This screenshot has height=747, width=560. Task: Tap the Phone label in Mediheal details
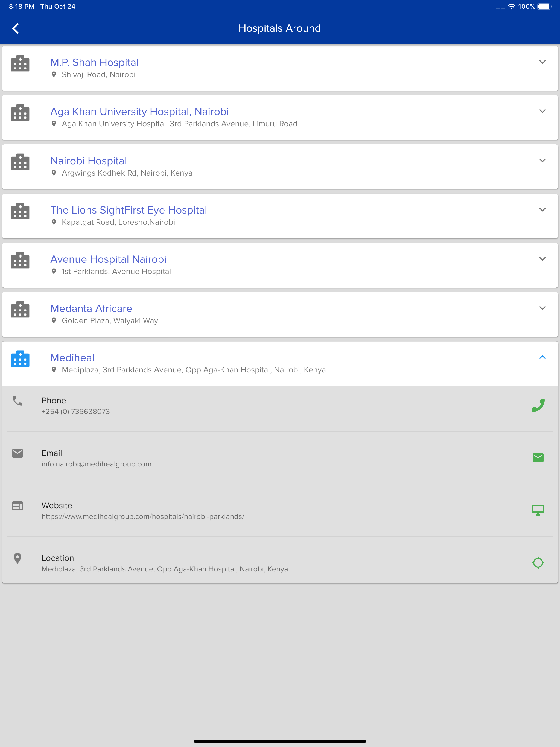[54, 401]
